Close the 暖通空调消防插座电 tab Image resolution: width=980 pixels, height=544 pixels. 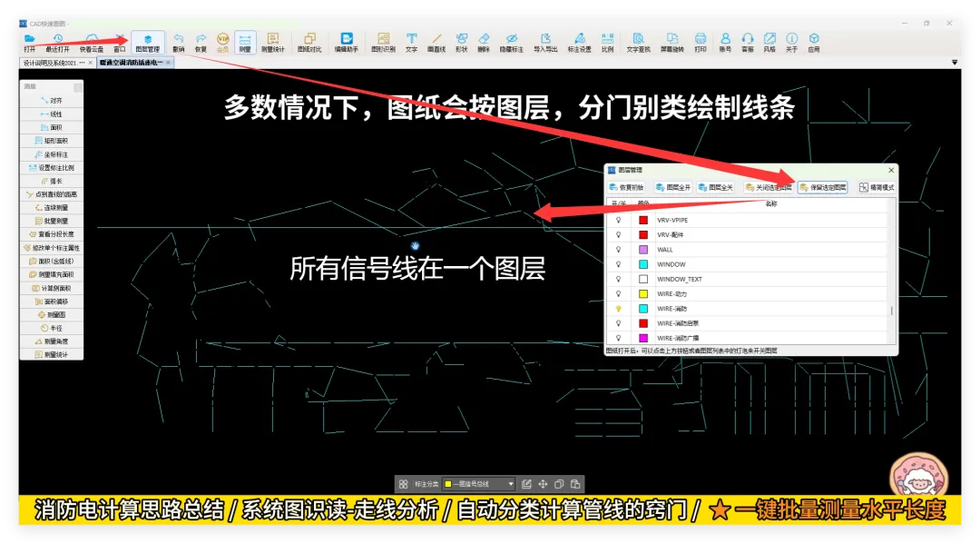[x=168, y=63]
